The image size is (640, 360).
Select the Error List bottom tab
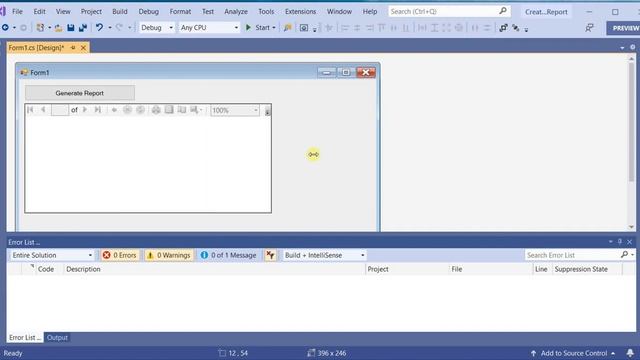[25, 338]
